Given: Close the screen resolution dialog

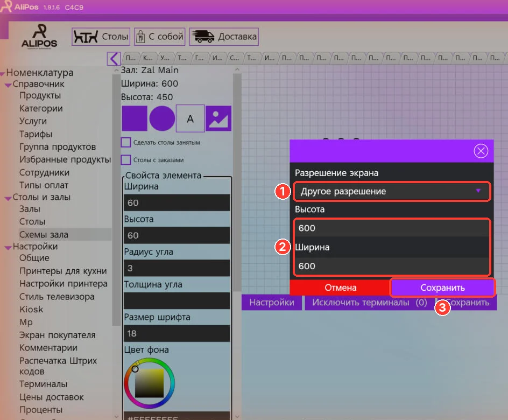Looking at the screenshot, I should pyautogui.click(x=481, y=151).
